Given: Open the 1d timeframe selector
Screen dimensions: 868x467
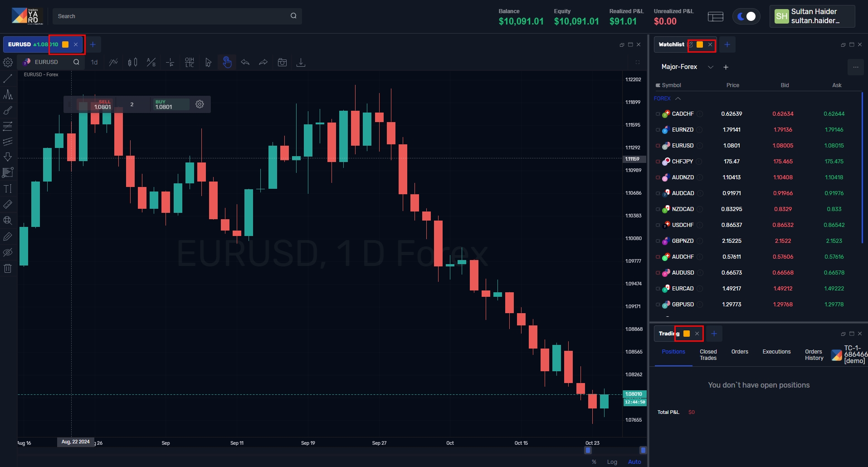Looking at the screenshot, I should tap(94, 62).
